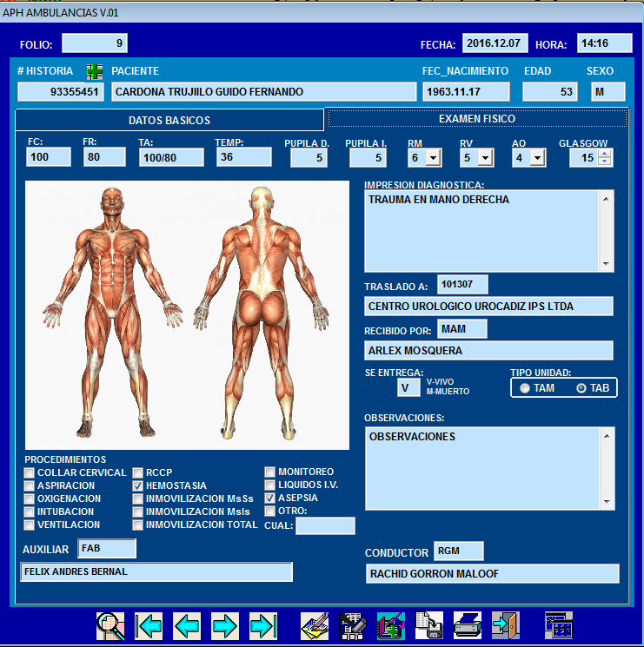The image size is (644, 647).
Task: Check the RCCP checkbox
Action: tap(137, 472)
